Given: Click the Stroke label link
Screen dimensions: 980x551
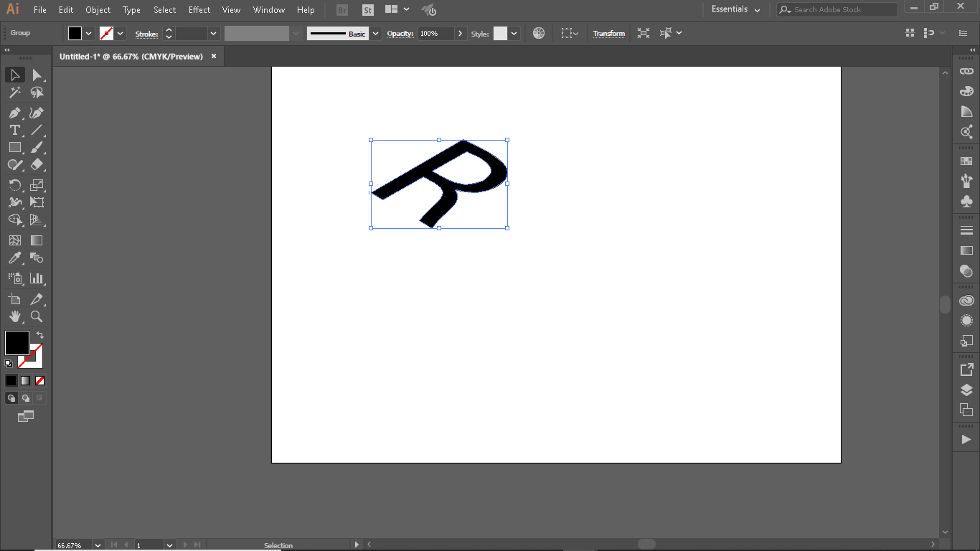Looking at the screenshot, I should pyautogui.click(x=146, y=34).
